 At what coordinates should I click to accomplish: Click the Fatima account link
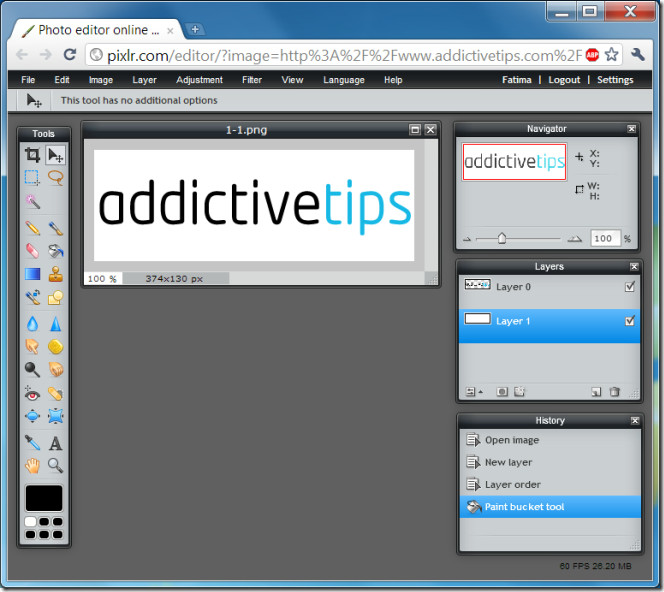pos(517,80)
